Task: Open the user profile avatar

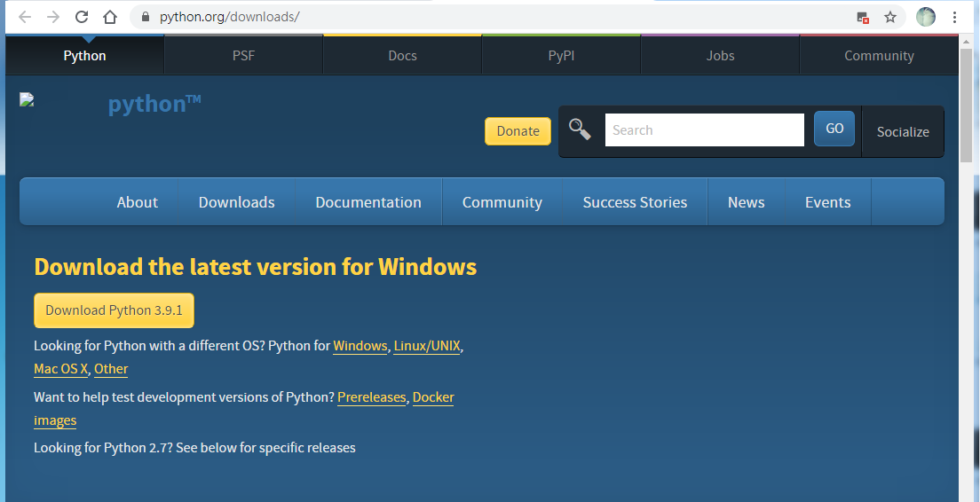Action: tap(926, 17)
